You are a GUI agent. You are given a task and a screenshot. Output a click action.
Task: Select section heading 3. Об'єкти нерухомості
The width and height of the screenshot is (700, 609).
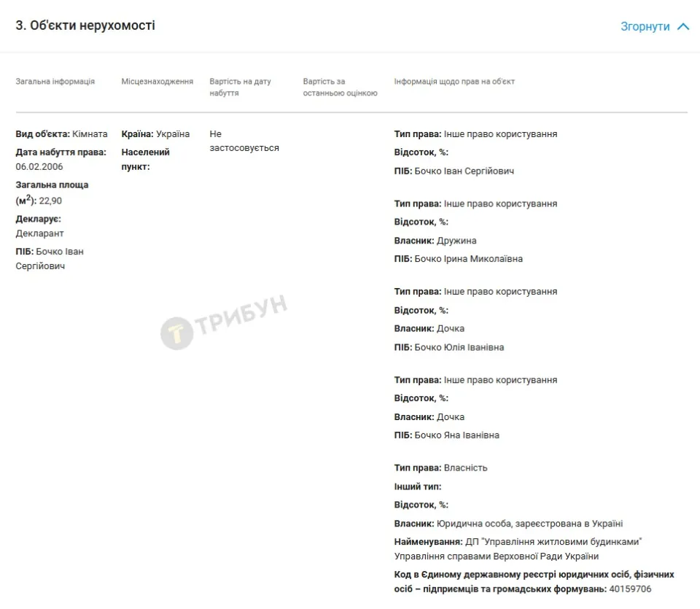(85, 26)
